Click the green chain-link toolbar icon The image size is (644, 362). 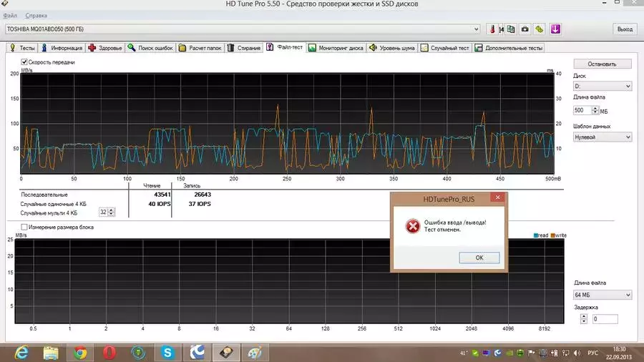click(540, 29)
